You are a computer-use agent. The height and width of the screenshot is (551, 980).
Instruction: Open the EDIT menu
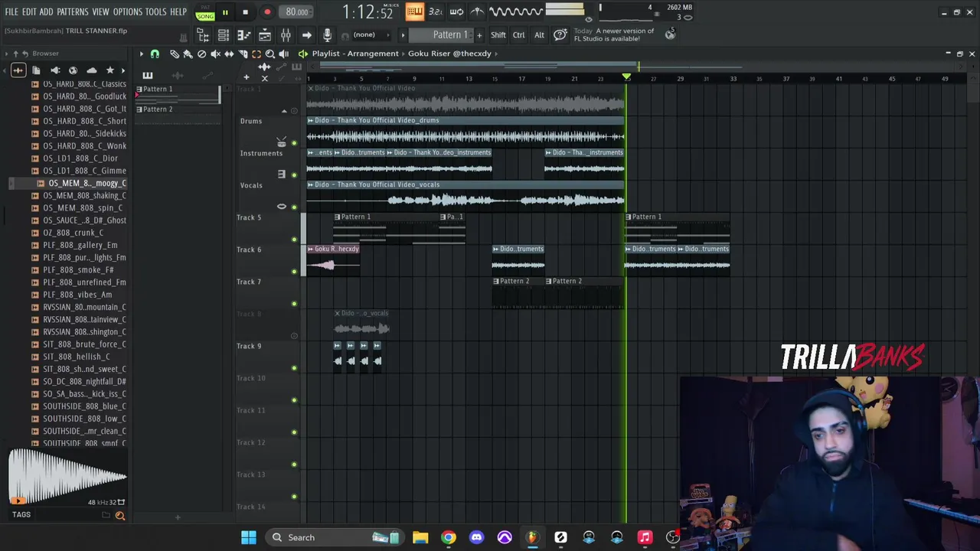click(x=29, y=12)
